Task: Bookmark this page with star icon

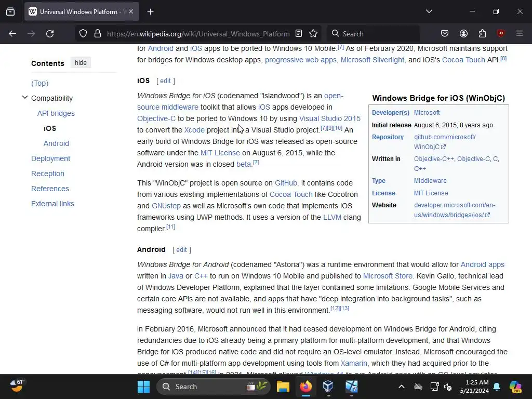Action: tap(313, 34)
